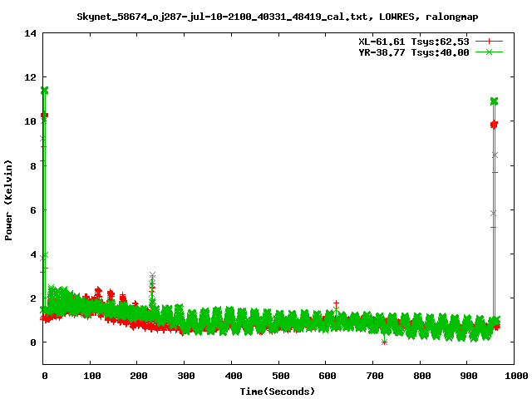Click the x-axis tick label 400
Screen dimensions: 532x399
pos(233,376)
